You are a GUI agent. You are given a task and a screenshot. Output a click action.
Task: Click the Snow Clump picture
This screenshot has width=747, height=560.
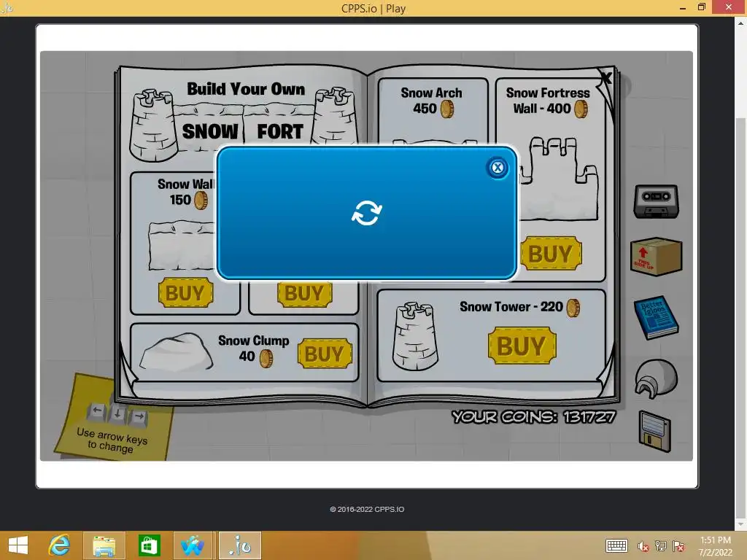(176, 352)
